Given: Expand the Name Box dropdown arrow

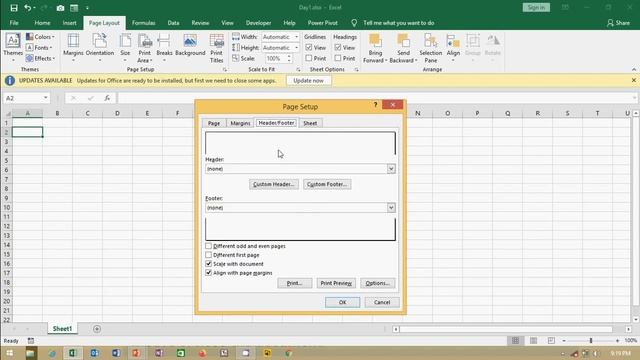Looking at the screenshot, I should pyautogui.click(x=45, y=98).
